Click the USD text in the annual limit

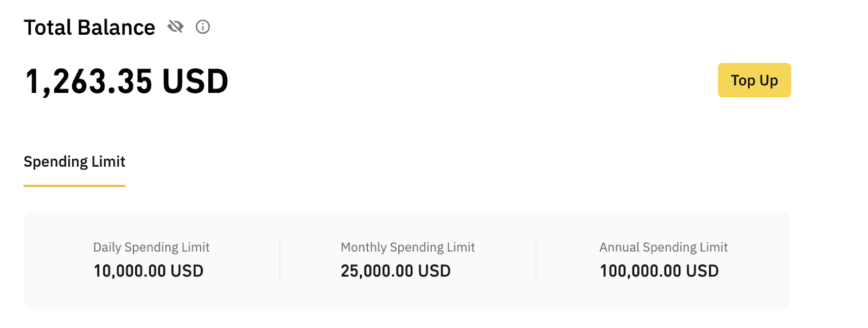pyautogui.click(x=703, y=271)
